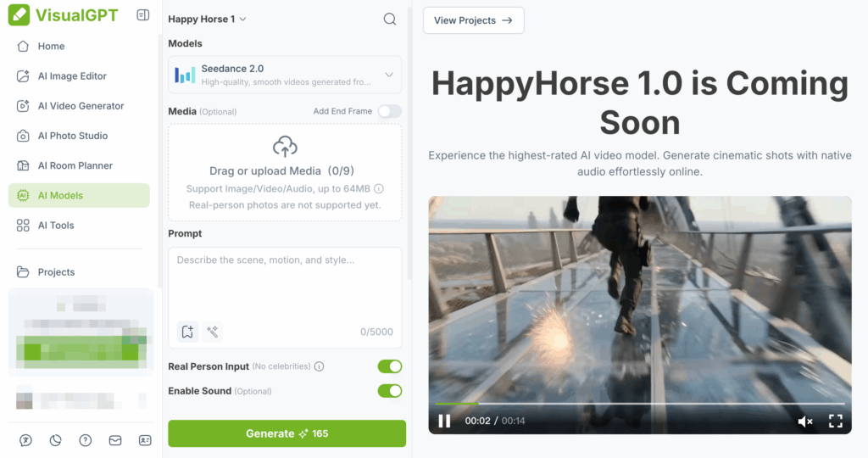Open the Seedance 2.0 model selector
This screenshot has width=868, height=458.
pyautogui.click(x=285, y=75)
